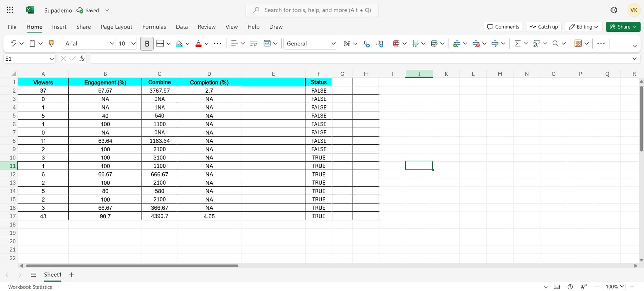Viewport: 644px width, 291px height.
Task: Open the settings gear icon
Action: (x=613, y=10)
